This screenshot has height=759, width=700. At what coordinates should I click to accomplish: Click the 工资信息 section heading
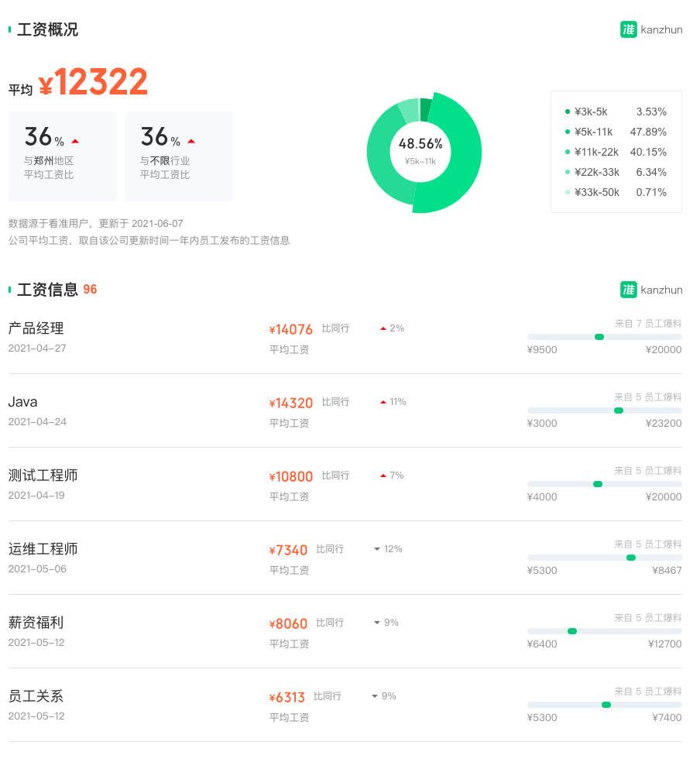[x=47, y=290]
